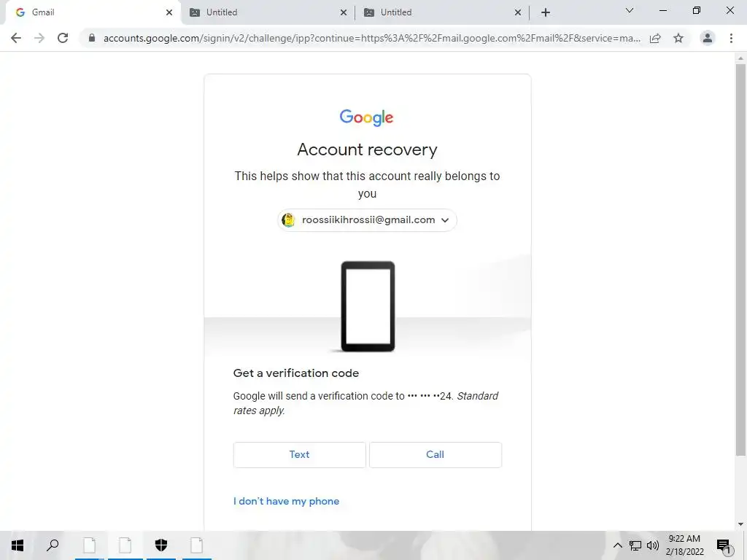Open Windows search magnifier in taskbar
The height and width of the screenshot is (560, 747).
pyautogui.click(x=53, y=545)
